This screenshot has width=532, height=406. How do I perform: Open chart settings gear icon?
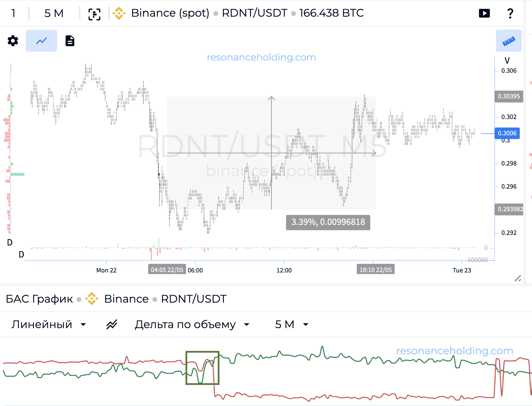(13, 41)
